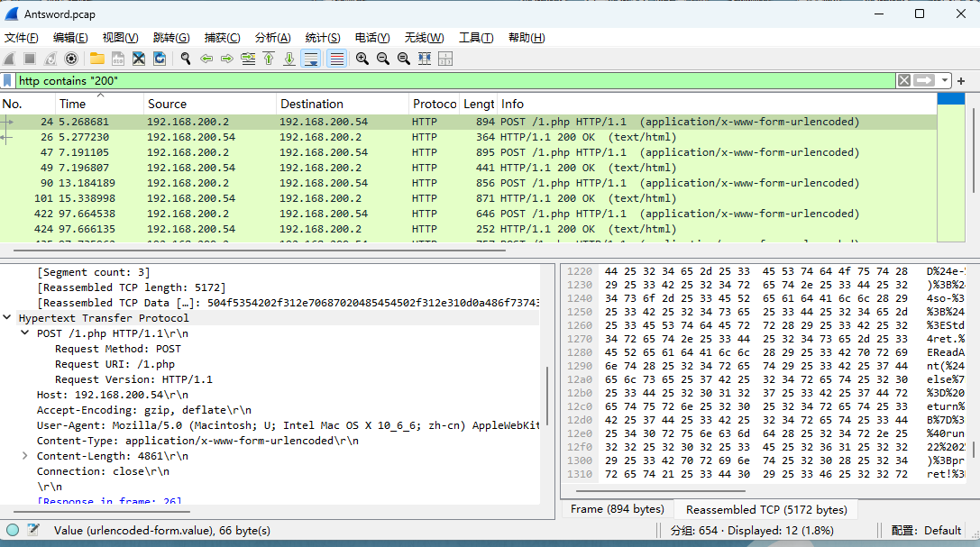Open the 统计(S) menu
The height and width of the screenshot is (547, 980).
click(323, 38)
